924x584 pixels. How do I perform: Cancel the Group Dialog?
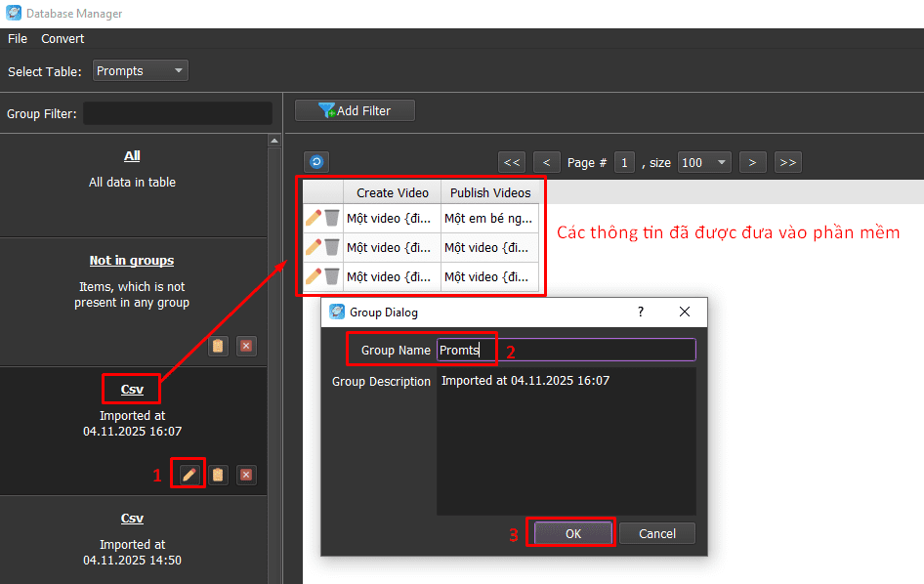(x=656, y=533)
